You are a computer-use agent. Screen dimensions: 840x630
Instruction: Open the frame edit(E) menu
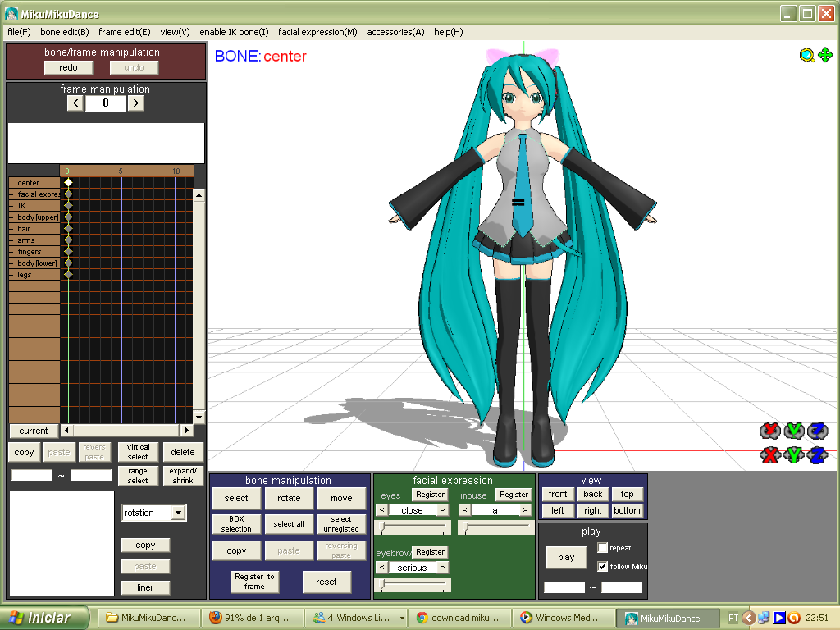(125, 32)
